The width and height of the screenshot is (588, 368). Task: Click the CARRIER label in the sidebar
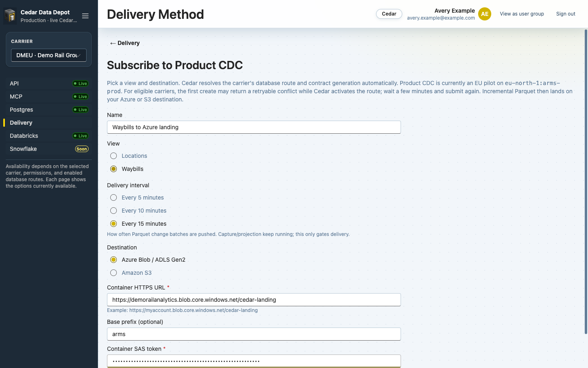pos(22,41)
